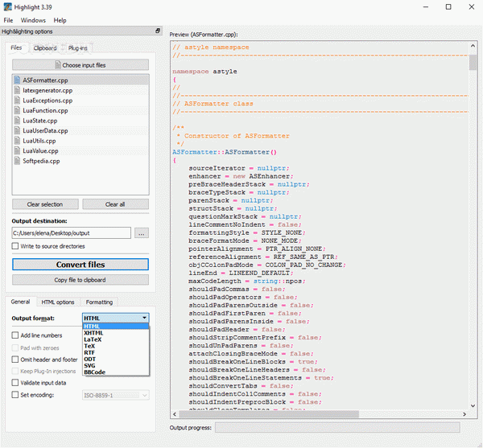This screenshot has width=483, height=448.
Task: Click the preview horizontal scrollbar thumb
Action: coord(269,414)
